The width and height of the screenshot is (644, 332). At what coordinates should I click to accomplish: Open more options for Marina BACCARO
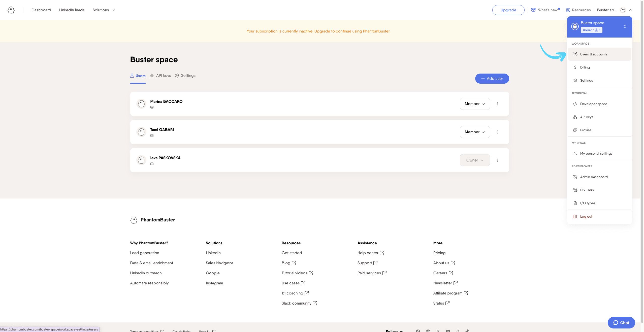[497, 104]
